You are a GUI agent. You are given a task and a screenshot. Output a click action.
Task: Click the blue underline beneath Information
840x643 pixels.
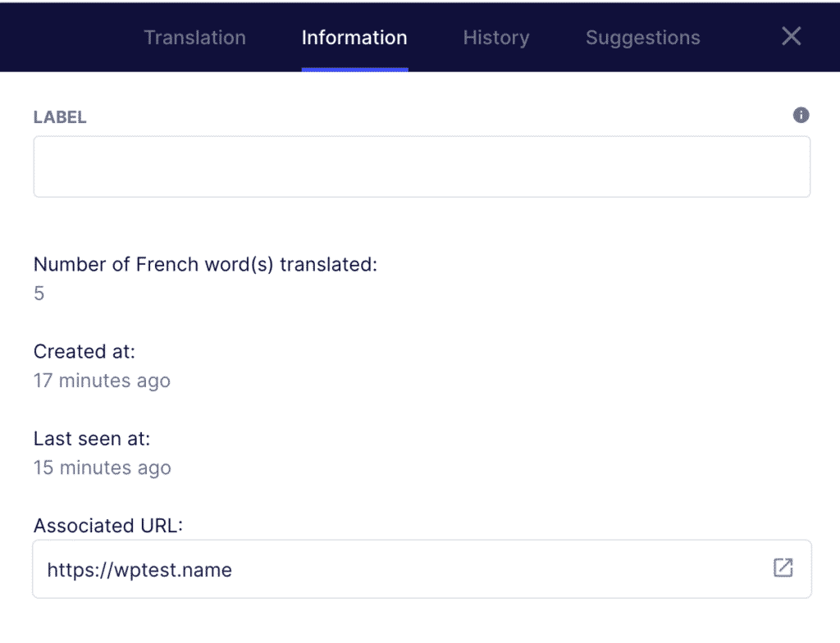coord(354,71)
